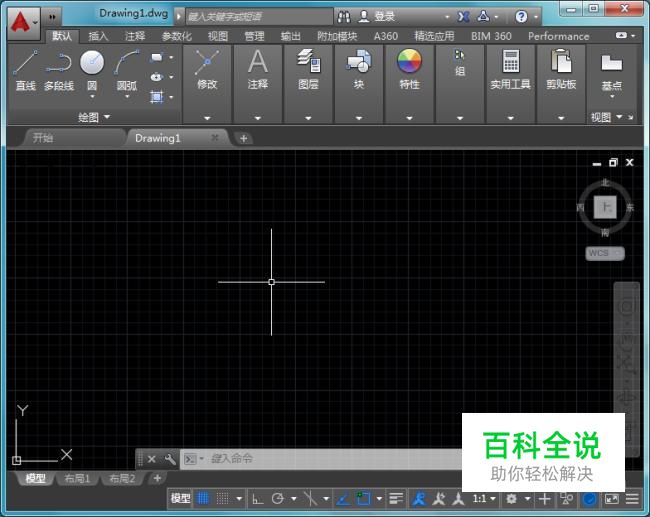This screenshot has height=517, width=650.
Task: Switch to the Parametric (参数化) ribbon tab
Action: 177,36
